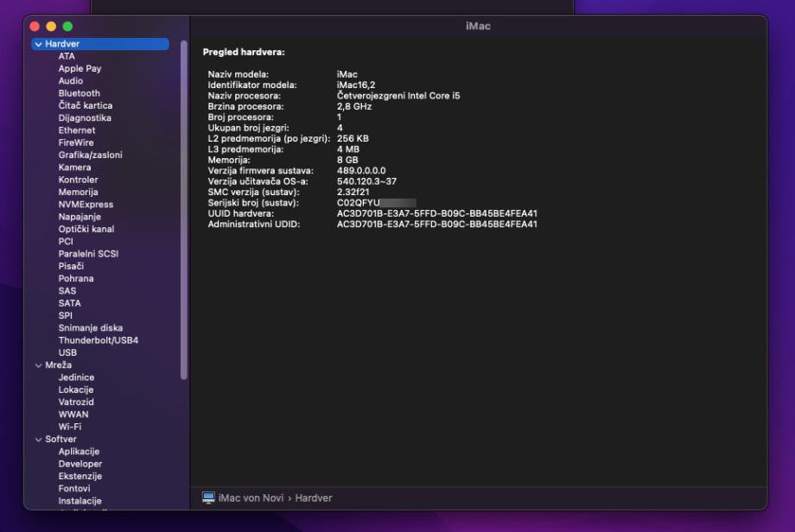Image resolution: width=795 pixels, height=532 pixels.
Task: Select Aplikacije under Softver
Action: 79,452
